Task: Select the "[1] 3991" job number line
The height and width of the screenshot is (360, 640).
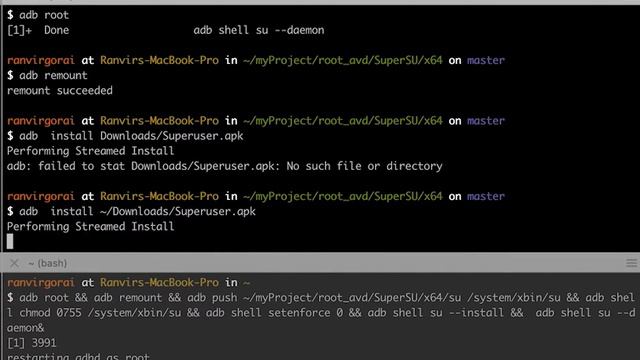Action: (32, 343)
